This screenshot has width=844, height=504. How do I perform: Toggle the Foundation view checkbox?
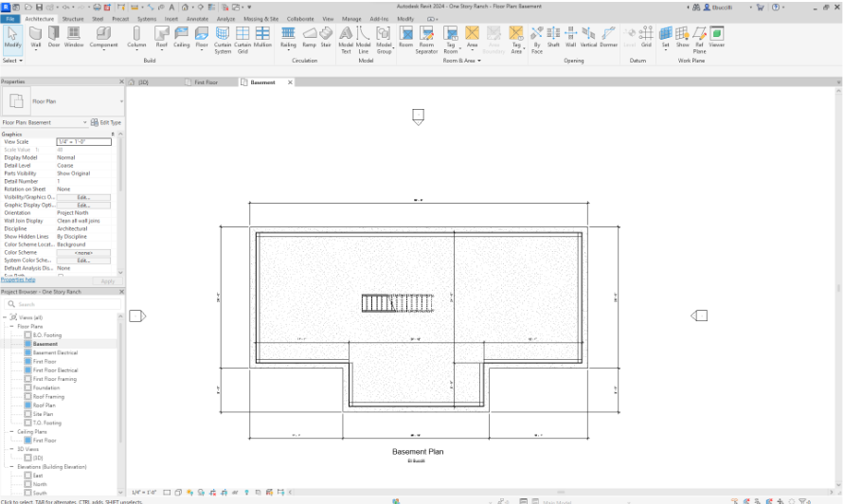28,387
